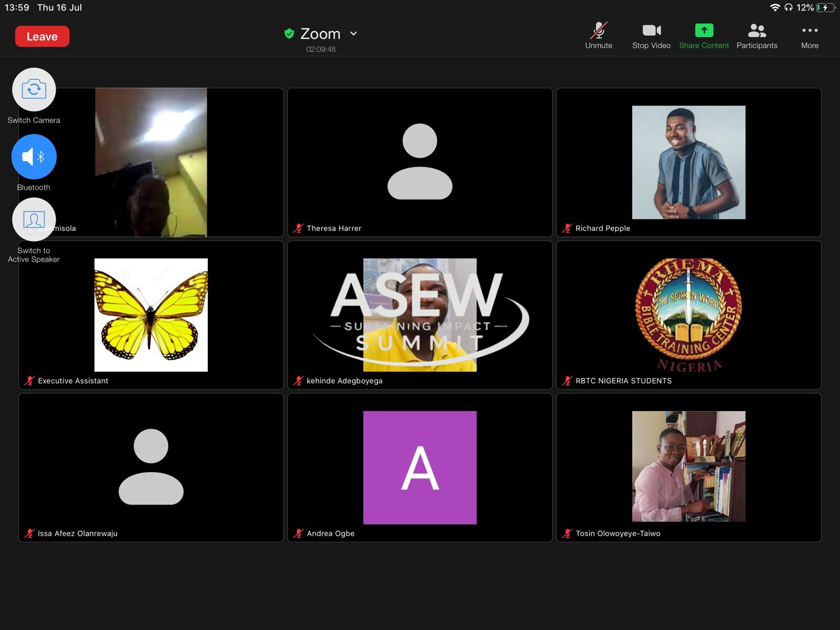840x630 pixels.
Task: Select Richard Pepple's profile photo
Action: tap(689, 162)
